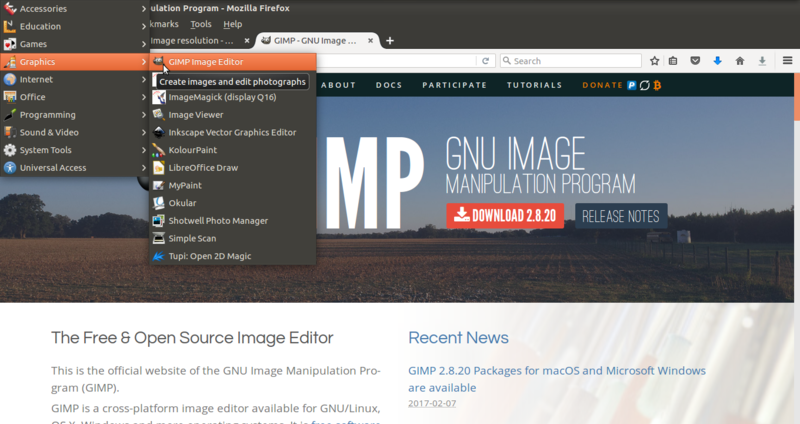800x424 pixels.
Task: Click the blue download arrow icon
Action: 717,61
